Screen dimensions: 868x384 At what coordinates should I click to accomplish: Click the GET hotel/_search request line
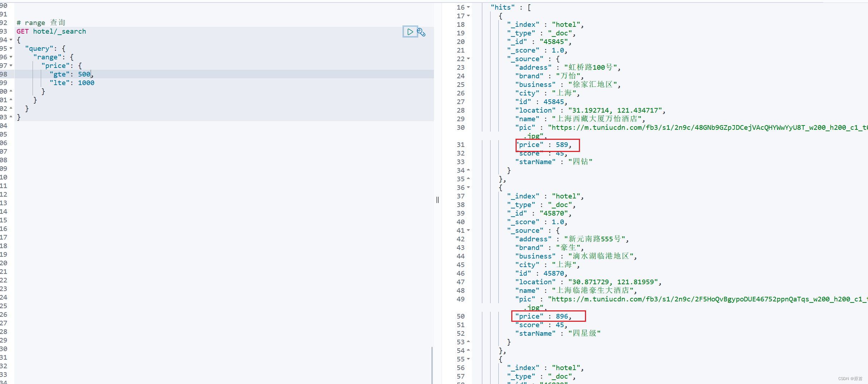(51, 31)
